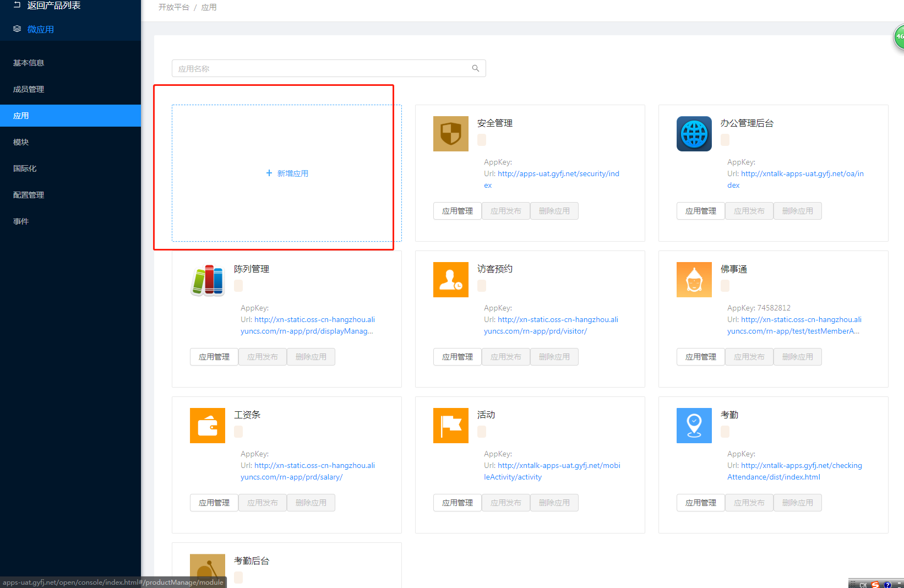Click the plus icon in 新增应用

(x=269, y=173)
